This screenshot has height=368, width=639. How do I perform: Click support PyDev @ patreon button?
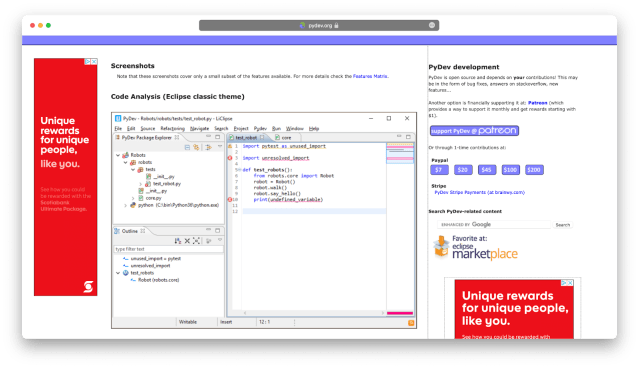click(474, 130)
